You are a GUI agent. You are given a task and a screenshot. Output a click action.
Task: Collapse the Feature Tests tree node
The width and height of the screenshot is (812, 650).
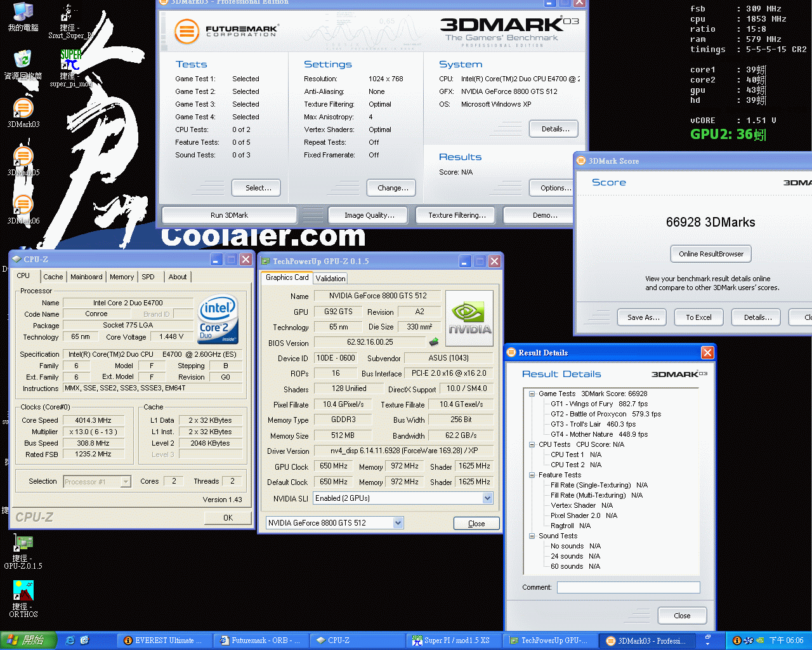pyautogui.click(x=532, y=475)
